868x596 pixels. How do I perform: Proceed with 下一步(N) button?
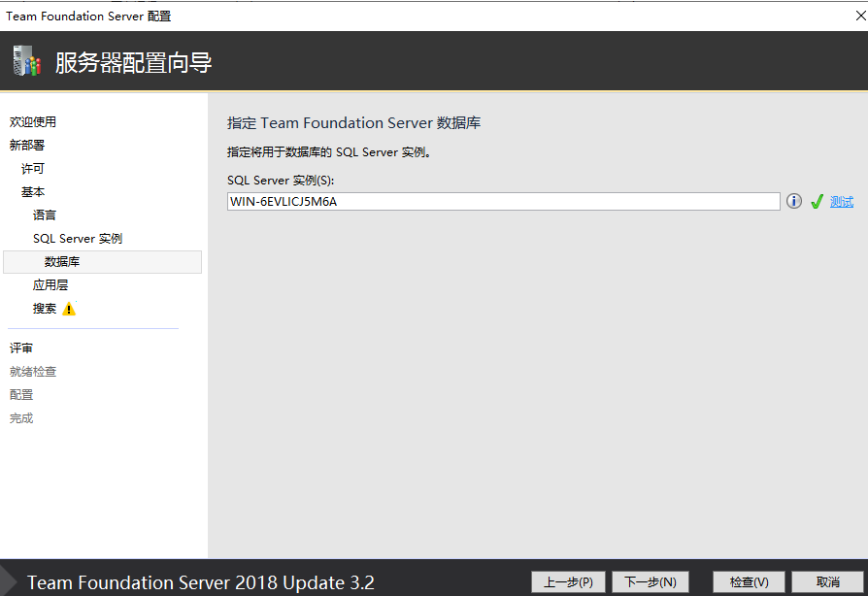coord(651,582)
